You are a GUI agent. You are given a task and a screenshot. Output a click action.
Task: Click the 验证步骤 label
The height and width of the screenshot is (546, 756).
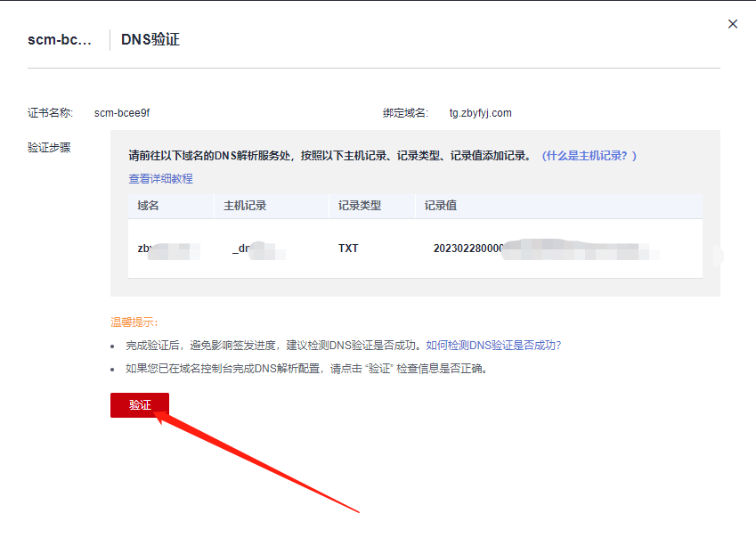49,148
